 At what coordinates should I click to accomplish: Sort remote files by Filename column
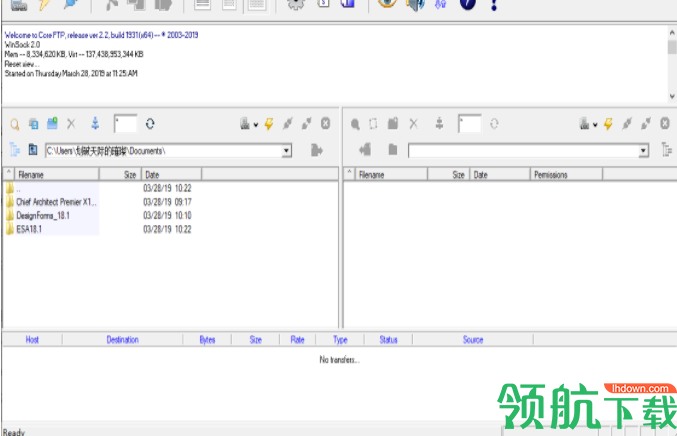(x=392, y=174)
